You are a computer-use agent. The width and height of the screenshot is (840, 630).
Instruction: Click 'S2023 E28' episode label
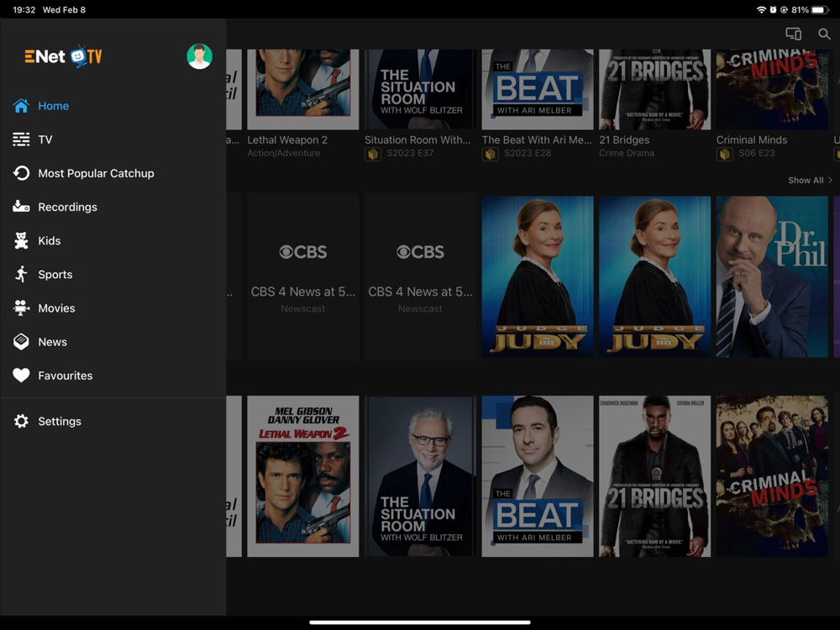(528, 153)
